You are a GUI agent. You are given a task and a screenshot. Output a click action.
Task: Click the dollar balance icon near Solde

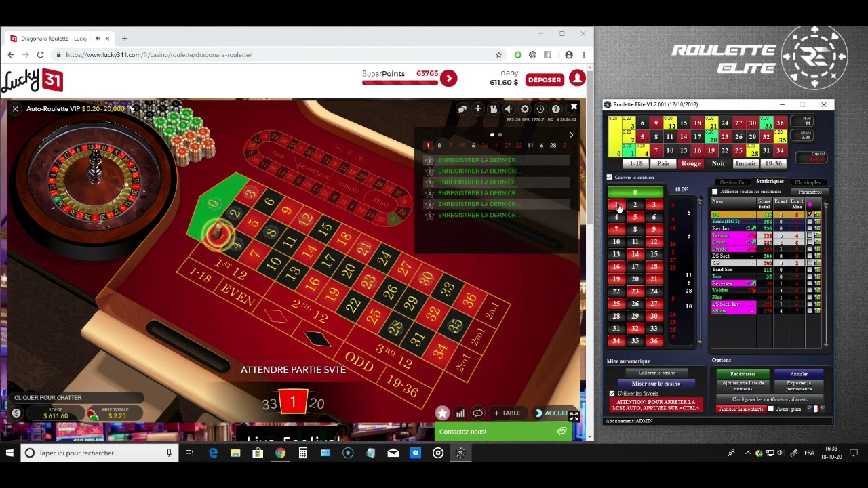[x=16, y=413]
